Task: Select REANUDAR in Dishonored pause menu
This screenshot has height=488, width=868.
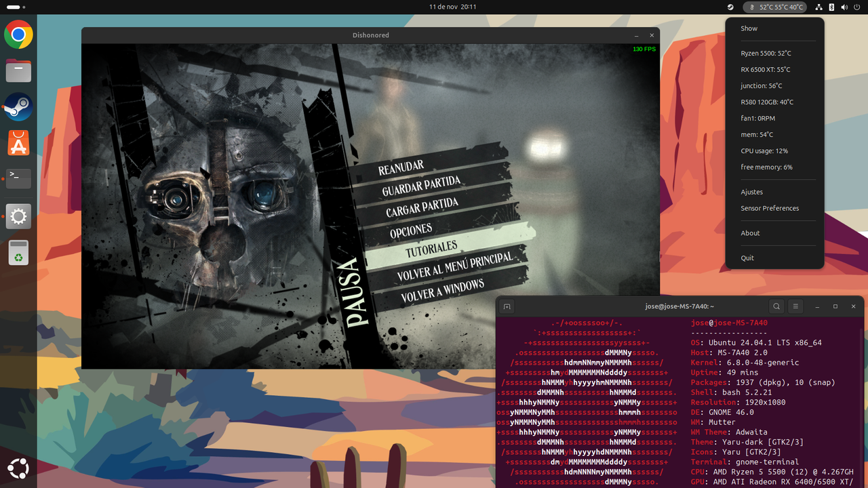Action: (401, 167)
